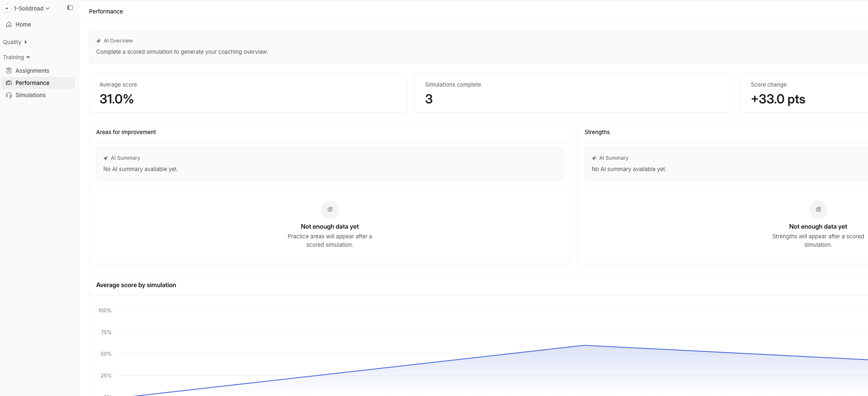868x396 pixels.
Task: Click the Performance gauge icon
Action: 9,83
